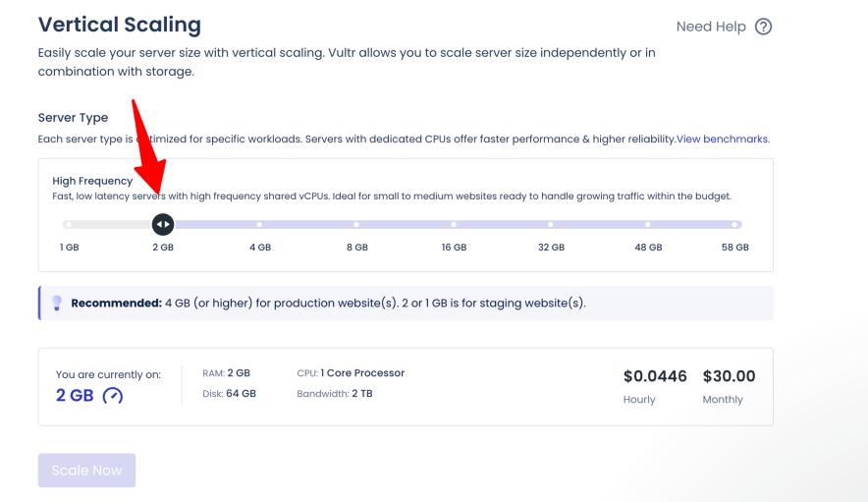Click the gauge icon next to 2 GB

pyautogui.click(x=112, y=396)
